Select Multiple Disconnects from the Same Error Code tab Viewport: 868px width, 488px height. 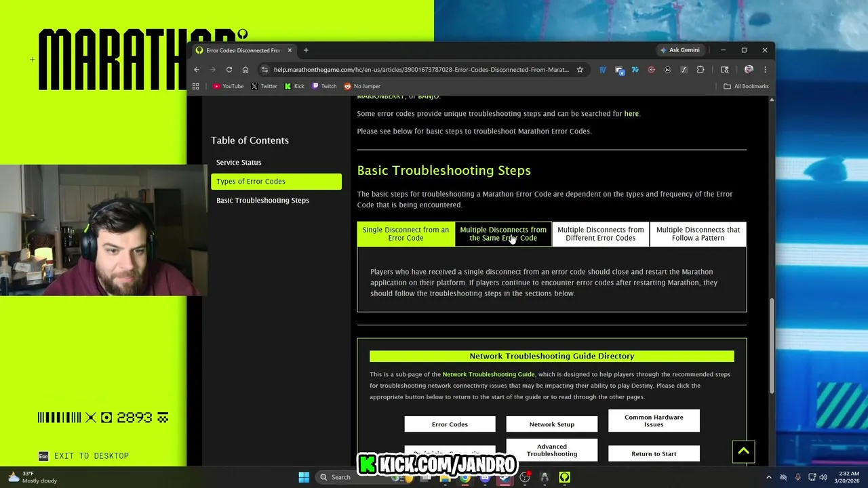pos(503,234)
